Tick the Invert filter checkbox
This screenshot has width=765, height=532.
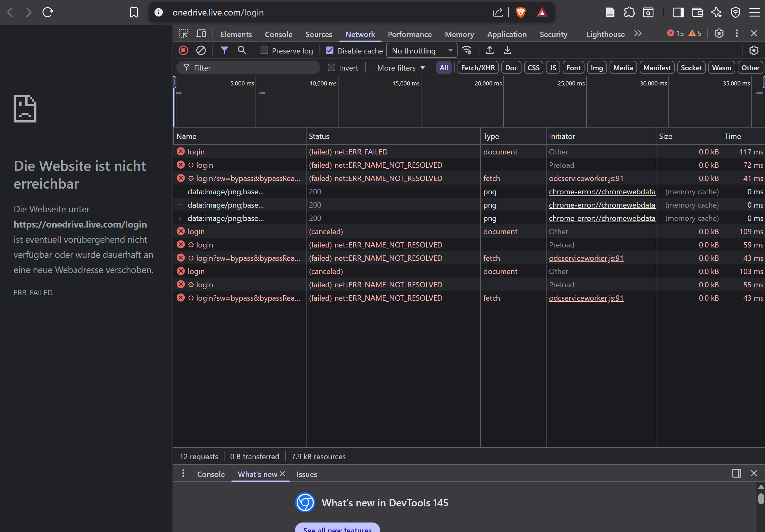[x=332, y=68]
